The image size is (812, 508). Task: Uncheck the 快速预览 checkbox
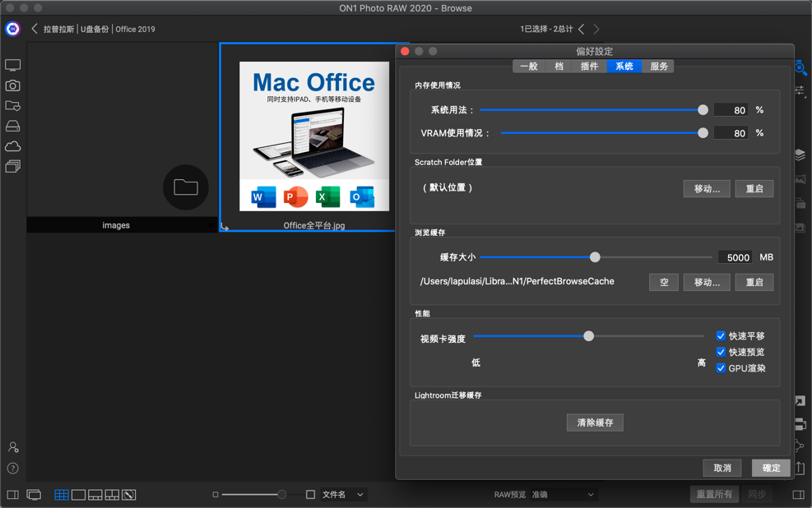point(721,352)
